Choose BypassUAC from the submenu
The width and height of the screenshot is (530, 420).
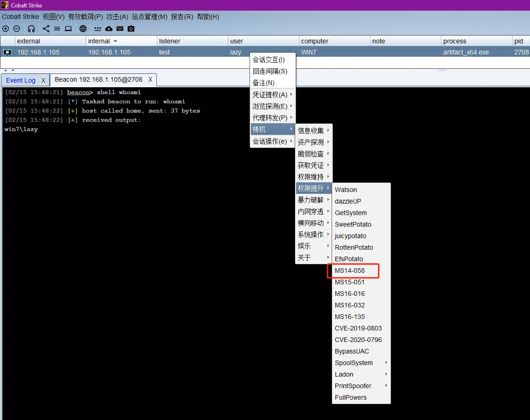pyautogui.click(x=361, y=351)
